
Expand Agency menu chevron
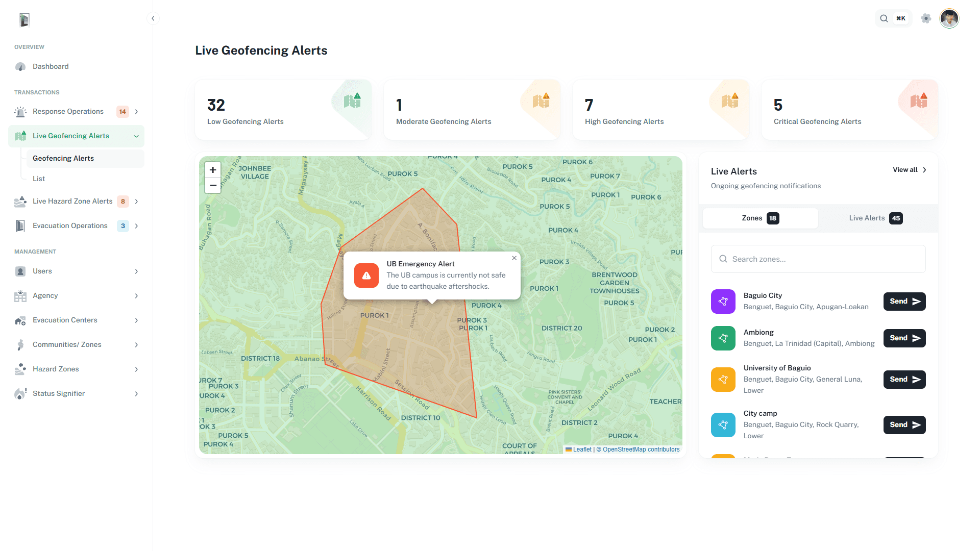point(136,296)
